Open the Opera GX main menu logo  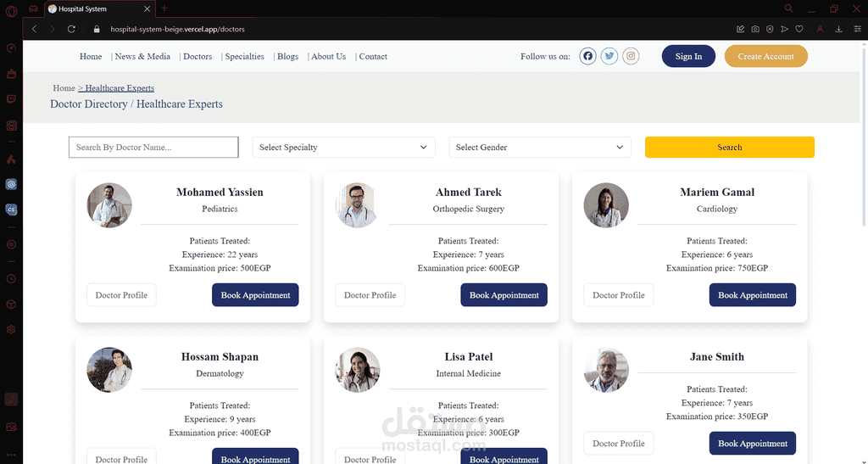11,10
